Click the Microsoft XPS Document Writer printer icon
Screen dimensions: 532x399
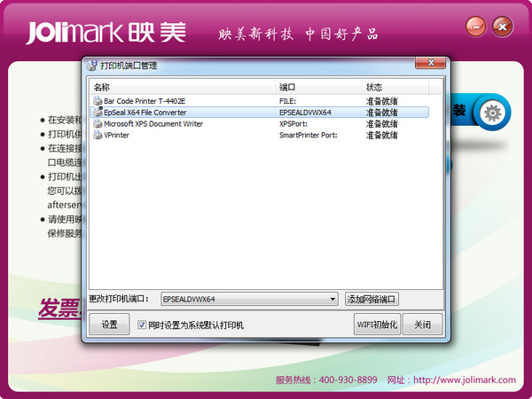point(98,123)
